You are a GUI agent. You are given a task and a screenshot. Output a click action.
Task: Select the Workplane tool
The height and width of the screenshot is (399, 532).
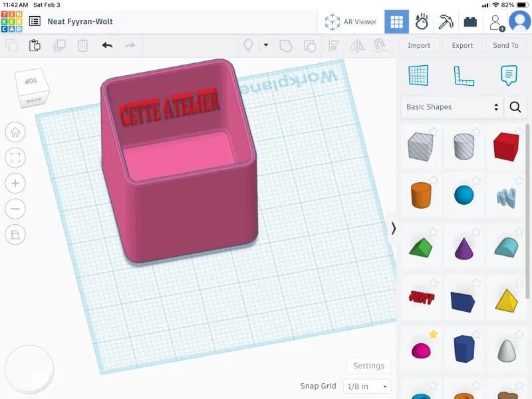(x=418, y=75)
